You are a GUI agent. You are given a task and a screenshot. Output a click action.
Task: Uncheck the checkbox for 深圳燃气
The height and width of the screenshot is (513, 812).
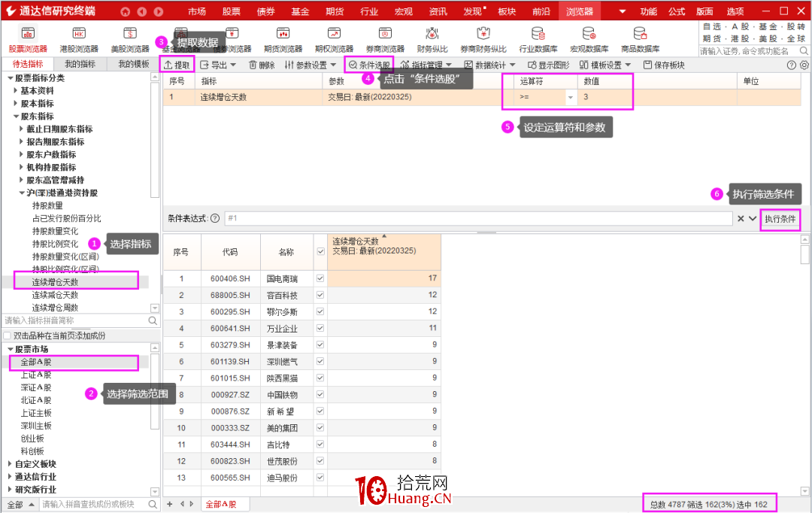(320, 361)
